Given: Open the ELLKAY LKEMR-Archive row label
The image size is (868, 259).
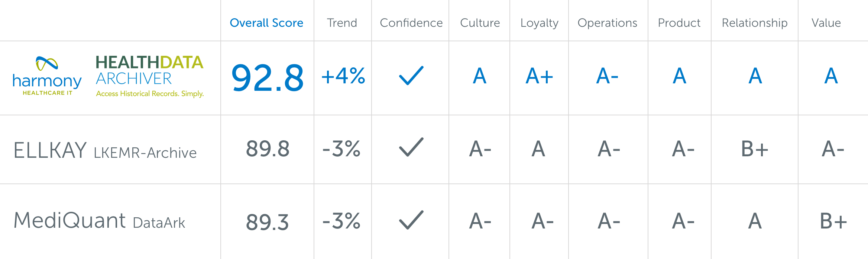Looking at the screenshot, I should (105, 150).
